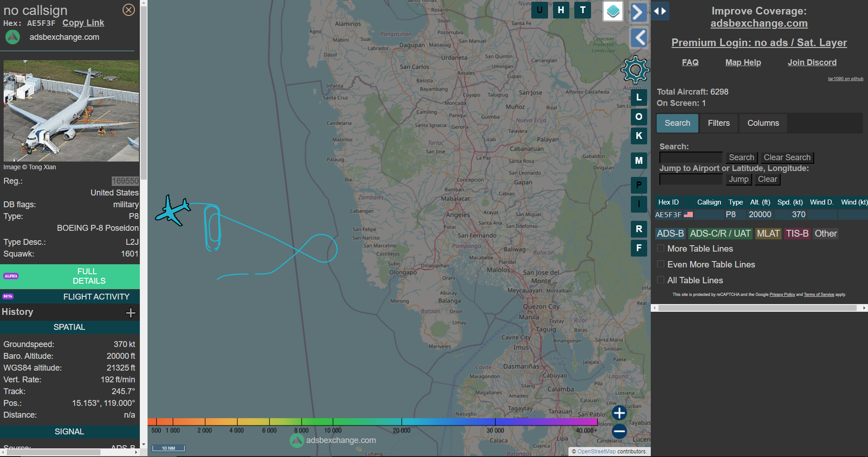Sort table by Hex ID column
Image resolution: width=868 pixels, height=457 pixels.
(x=668, y=202)
